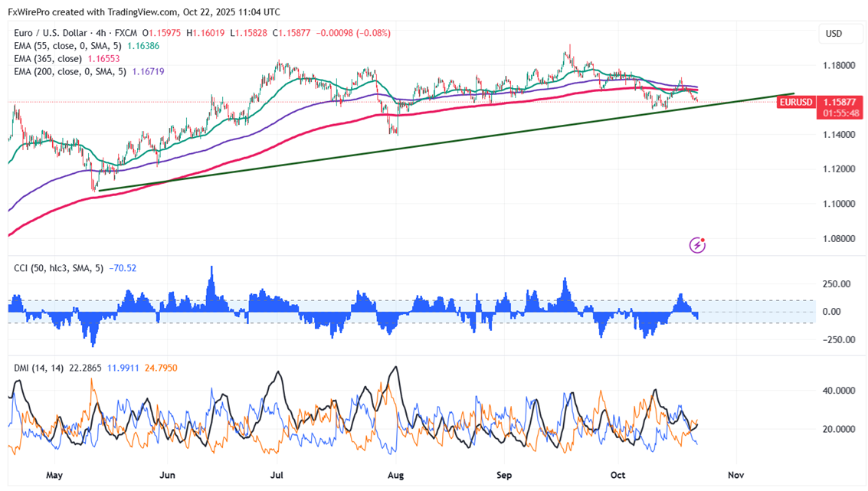The image size is (868, 491).
Task: Click the purple lightning flash icon
Action: point(697,244)
